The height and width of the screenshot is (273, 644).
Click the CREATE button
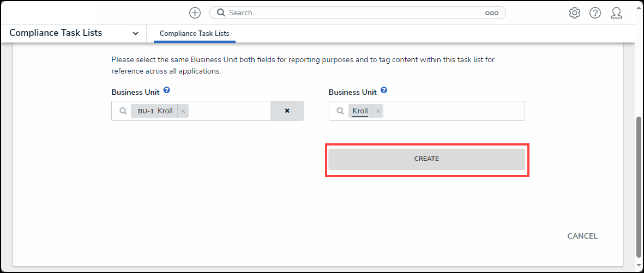pos(427,159)
